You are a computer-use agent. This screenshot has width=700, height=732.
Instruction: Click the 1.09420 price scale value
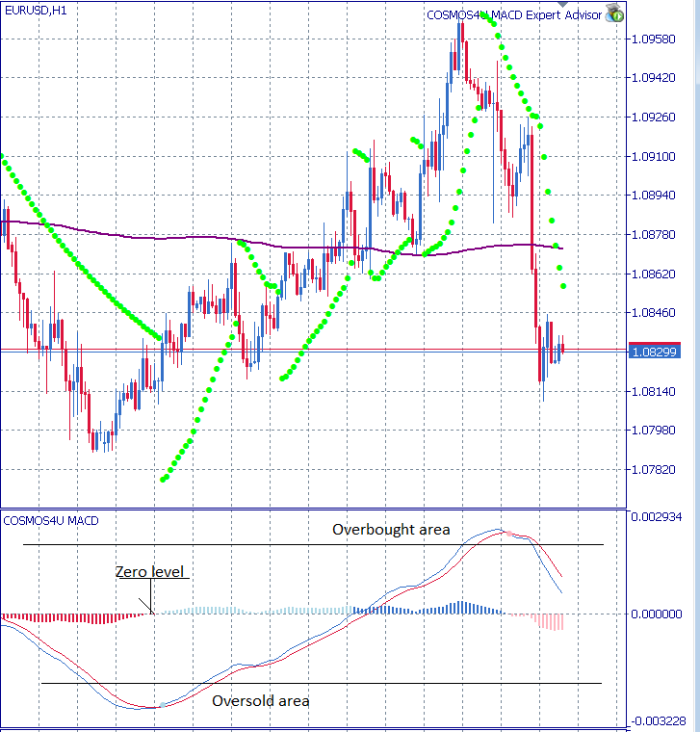tap(654, 77)
